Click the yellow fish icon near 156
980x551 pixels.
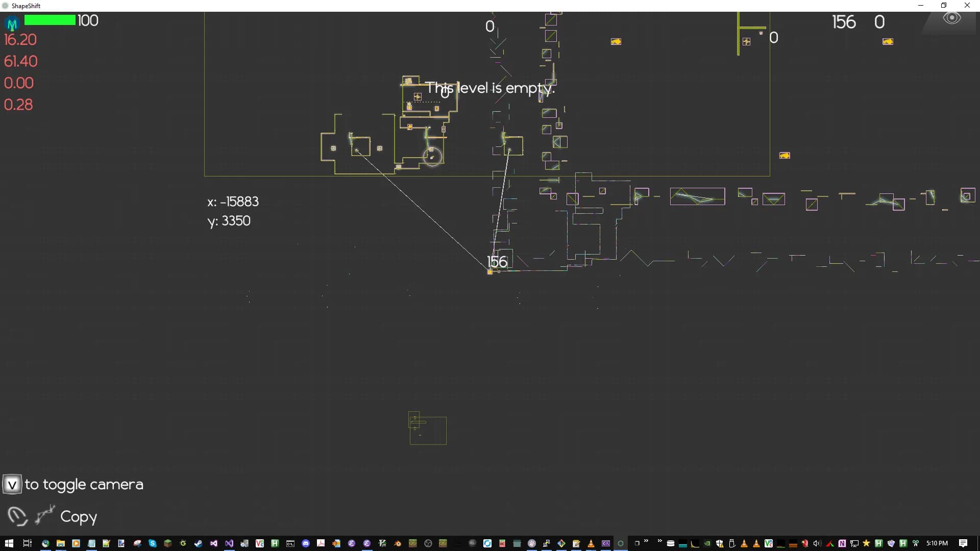pyautogui.click(x=888, y=41)
